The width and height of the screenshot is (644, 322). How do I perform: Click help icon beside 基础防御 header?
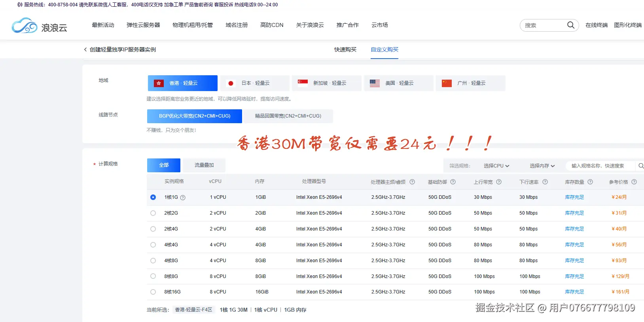453,182
